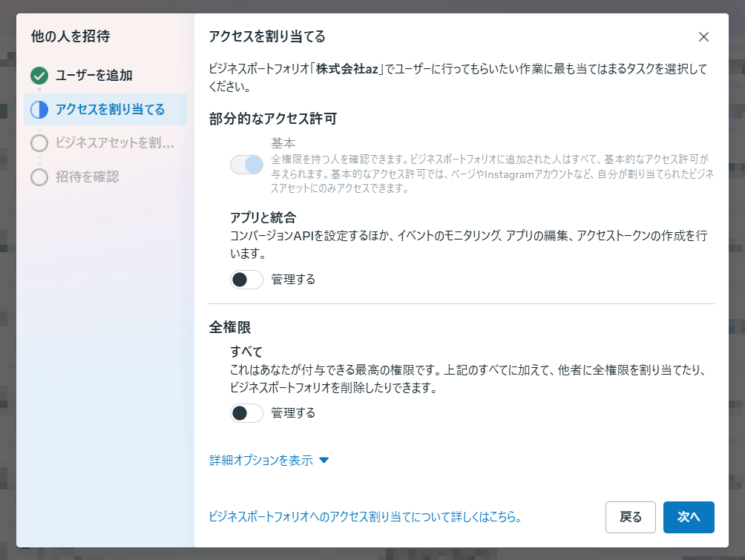Go to the ユーザーを追加 step
The height and width of the screenshot is (560, 745).
pos(94,75)
